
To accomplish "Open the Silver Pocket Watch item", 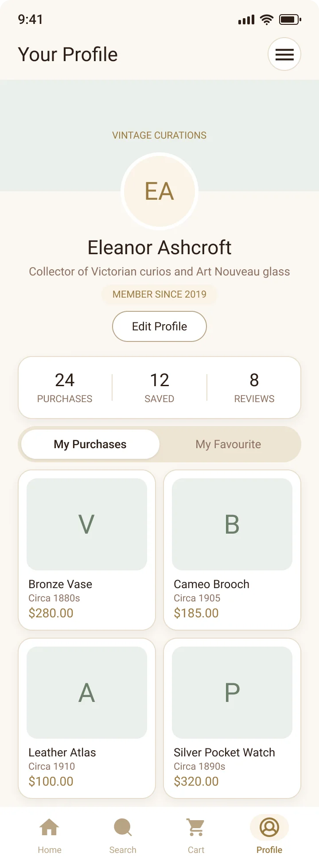I will (x=232, y=718).
